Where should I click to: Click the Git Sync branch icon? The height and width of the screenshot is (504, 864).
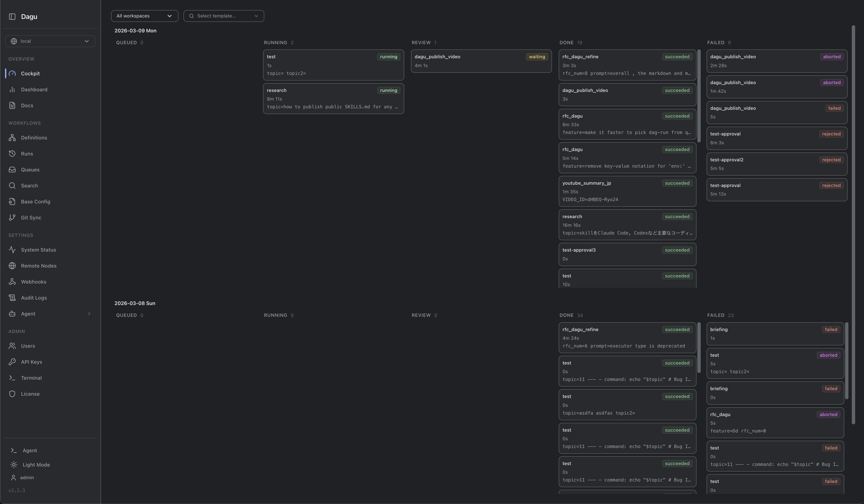pyautogui.click(x=12, y=218)
